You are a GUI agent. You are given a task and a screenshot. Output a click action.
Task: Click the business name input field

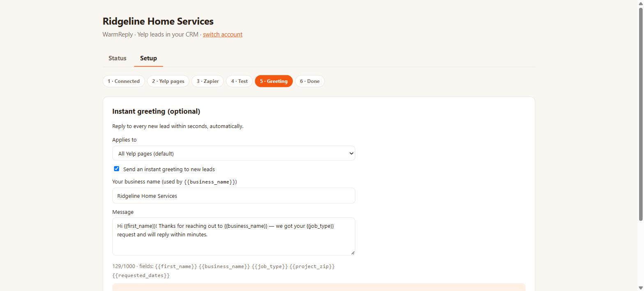(234, 196)
